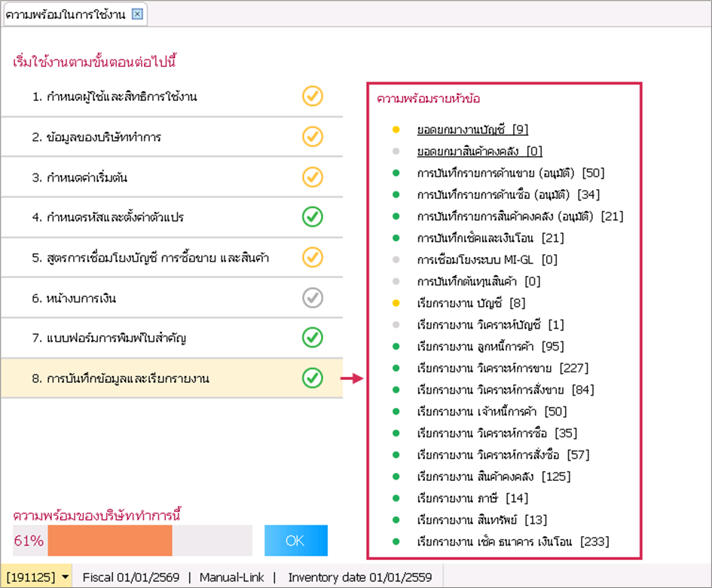Click the gray status dot beside MI-GL [0]
Screen dimensions: 712x588
396,259
